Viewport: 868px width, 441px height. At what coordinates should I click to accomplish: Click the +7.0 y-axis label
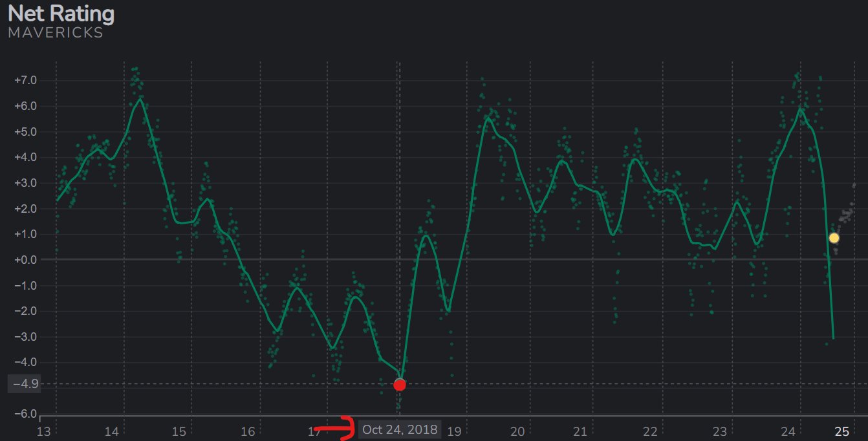(x=25, y=80)
